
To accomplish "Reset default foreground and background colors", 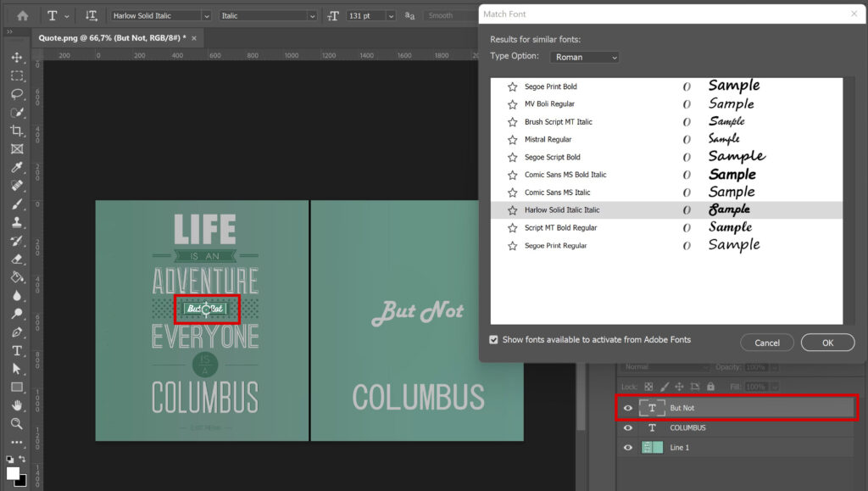I will pyautogui.click(x=9, y=459).
